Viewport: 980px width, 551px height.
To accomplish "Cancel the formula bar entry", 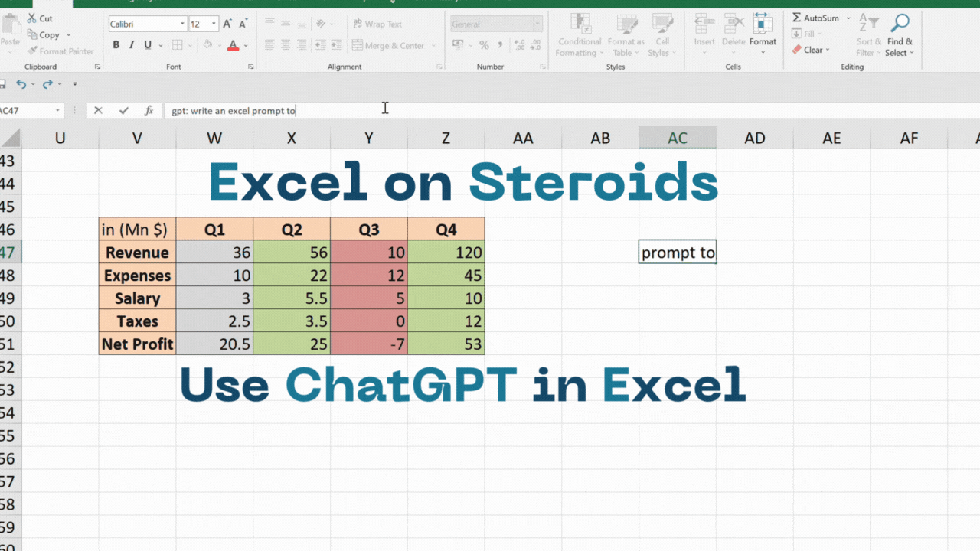I will (x=98, y=110).
